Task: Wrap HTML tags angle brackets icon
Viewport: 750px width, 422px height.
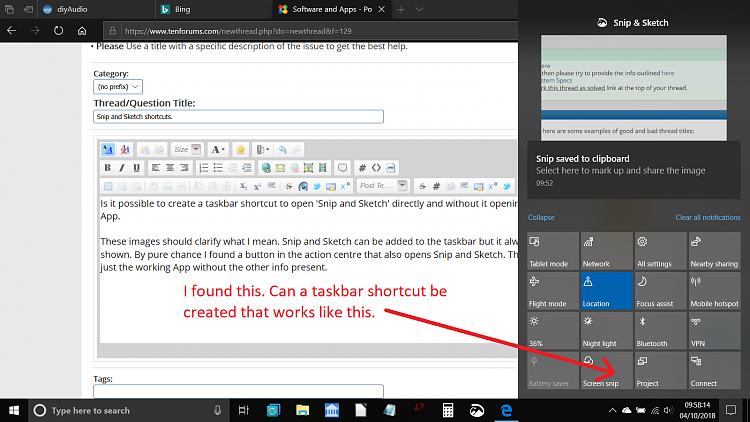Action: pos(376,168)
